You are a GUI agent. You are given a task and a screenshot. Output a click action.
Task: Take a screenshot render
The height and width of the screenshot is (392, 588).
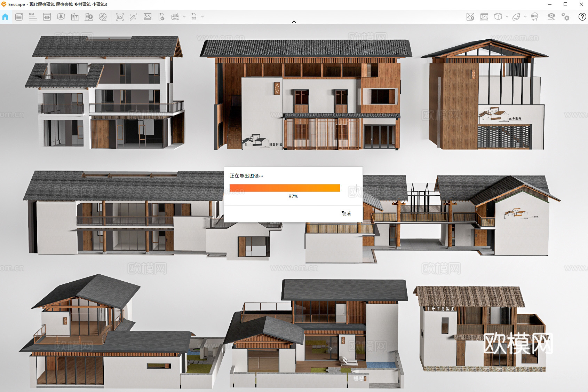pos(120,17)
